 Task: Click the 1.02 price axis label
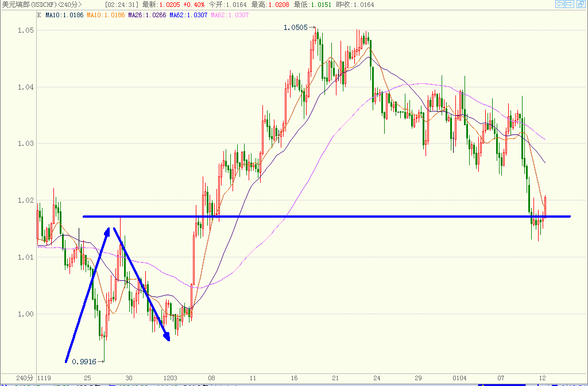pos(25,200)
